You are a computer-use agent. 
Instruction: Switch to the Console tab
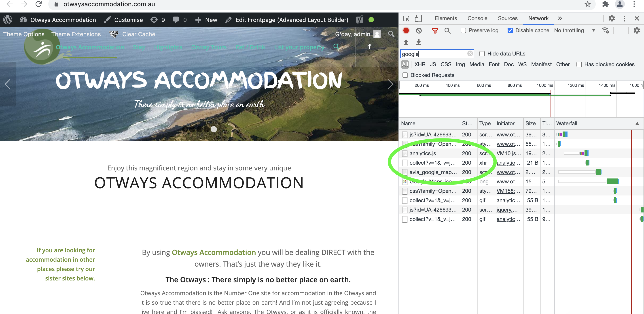(x=477, y=18)
